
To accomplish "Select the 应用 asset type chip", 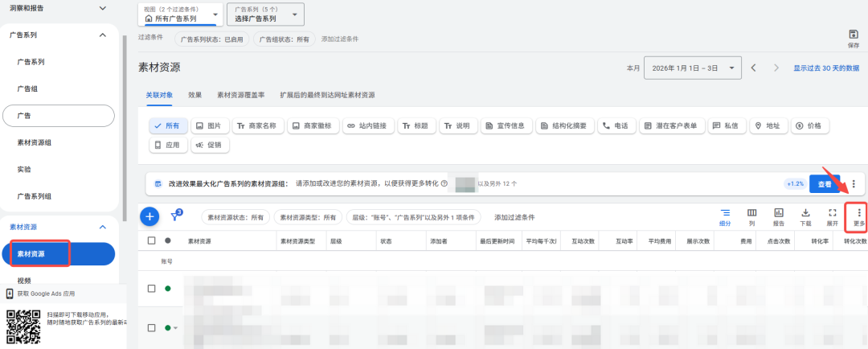I will (x=168, y=145).
